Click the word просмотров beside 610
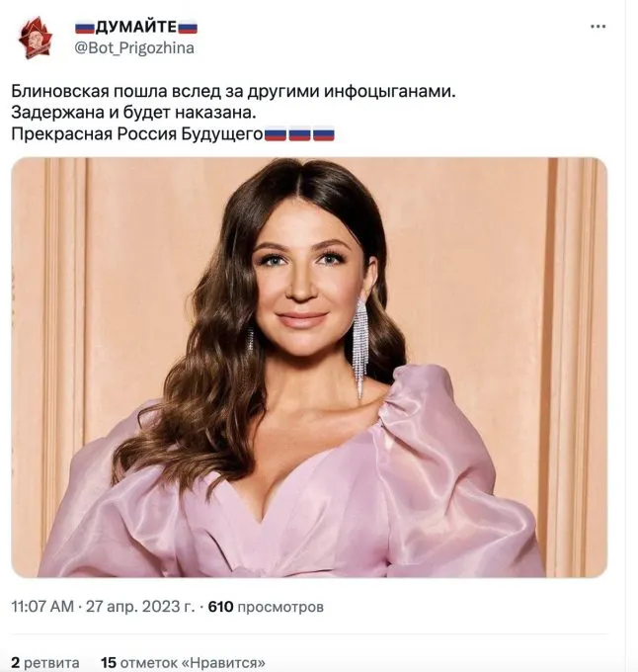This screenshot has height=672, width=638. 280,608
